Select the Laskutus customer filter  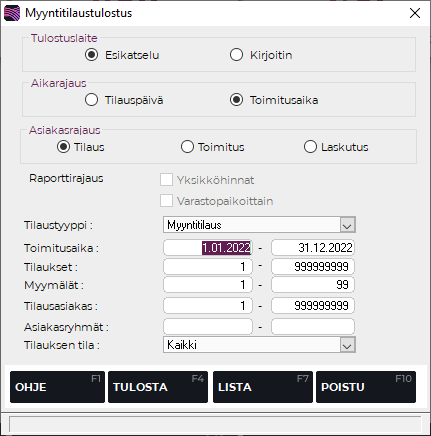coord(310,147)
